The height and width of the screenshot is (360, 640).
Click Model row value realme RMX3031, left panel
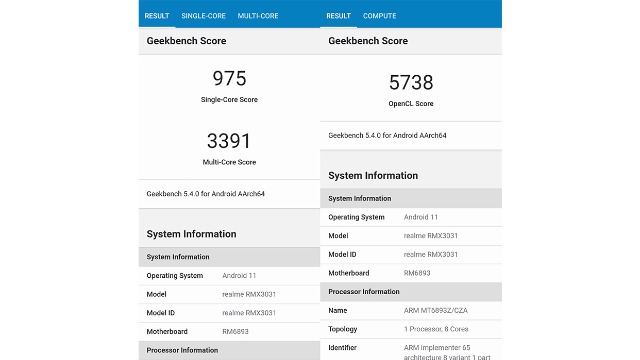249,294
